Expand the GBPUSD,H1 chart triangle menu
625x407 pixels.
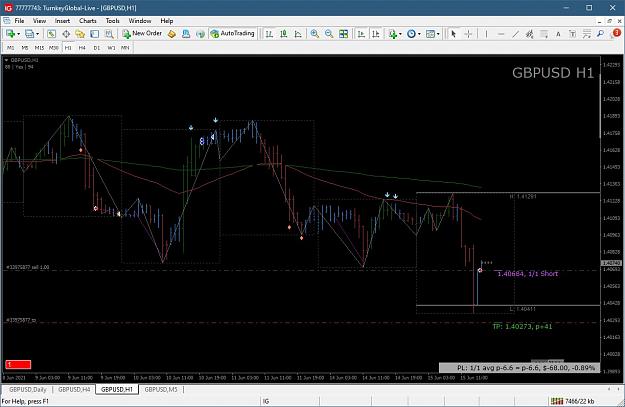pyautogui.click(x=6, y=60)
